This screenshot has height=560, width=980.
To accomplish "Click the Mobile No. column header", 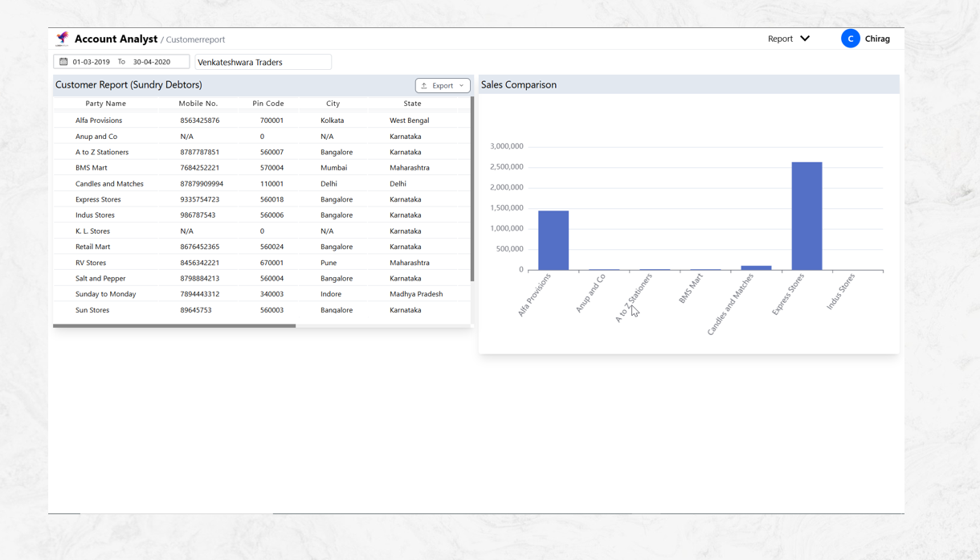I will 198,104.
